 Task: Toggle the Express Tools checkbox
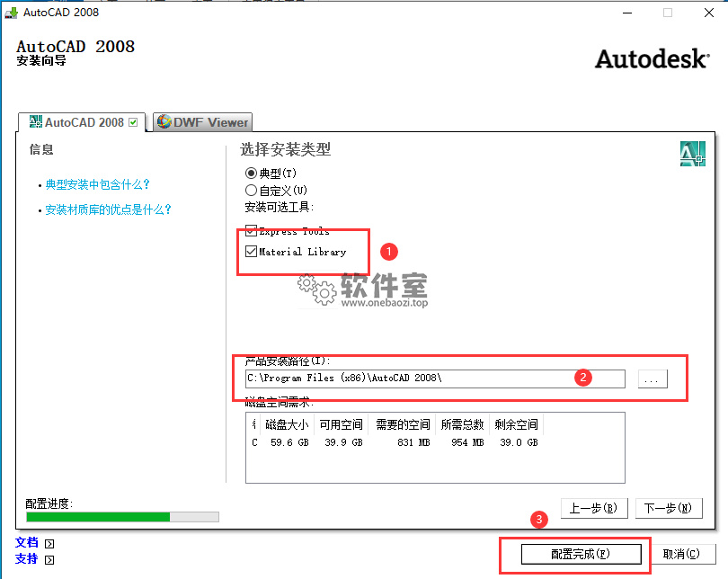coord(251,230)
